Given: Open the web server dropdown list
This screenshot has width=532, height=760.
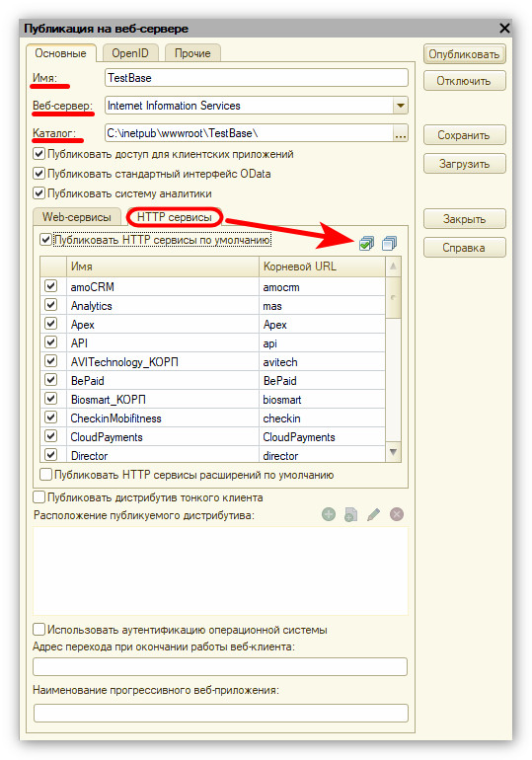Looking at the screenshot, I should pyautogui.click(x=400, y=106).
